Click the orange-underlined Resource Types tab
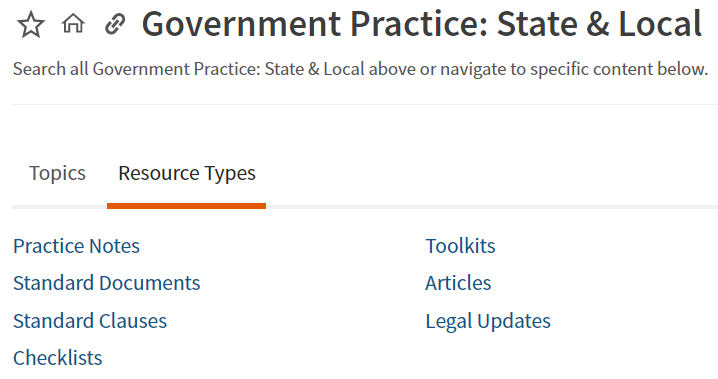 point(187,173)
